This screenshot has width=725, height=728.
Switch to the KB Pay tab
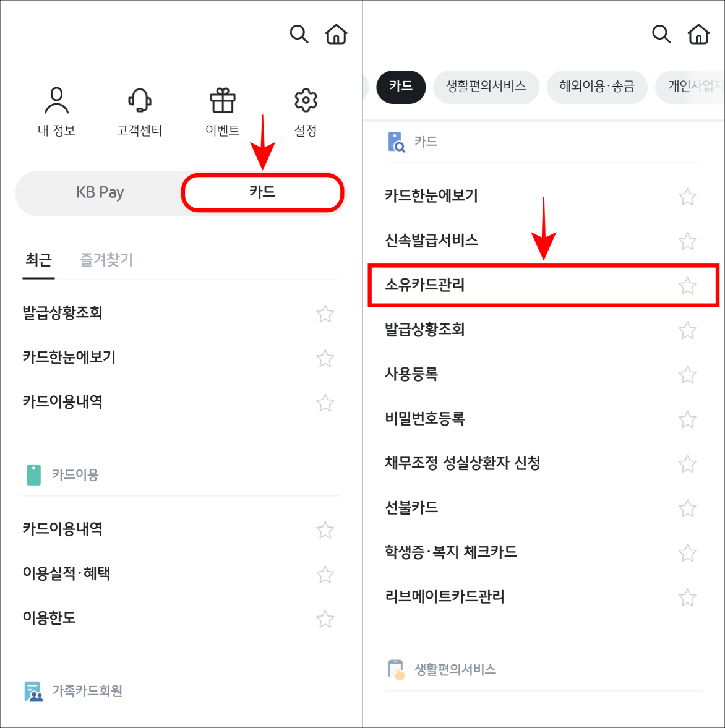coord(99,192)
